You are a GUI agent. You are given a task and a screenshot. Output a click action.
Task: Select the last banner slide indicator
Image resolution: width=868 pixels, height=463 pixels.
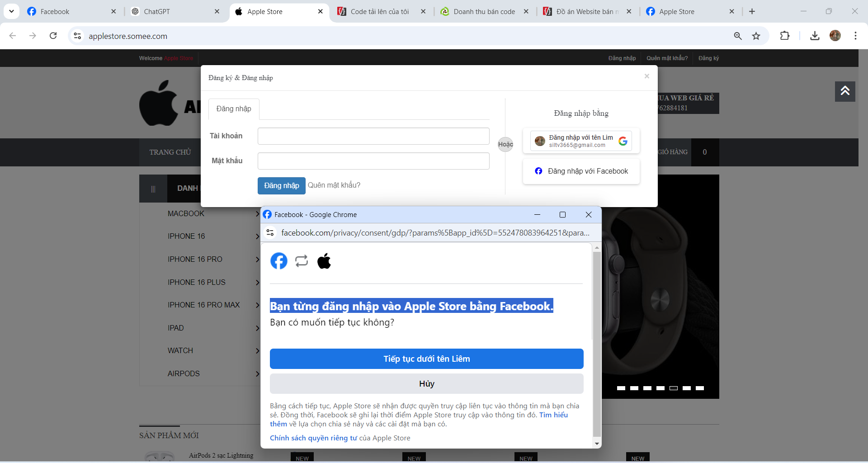700,388
